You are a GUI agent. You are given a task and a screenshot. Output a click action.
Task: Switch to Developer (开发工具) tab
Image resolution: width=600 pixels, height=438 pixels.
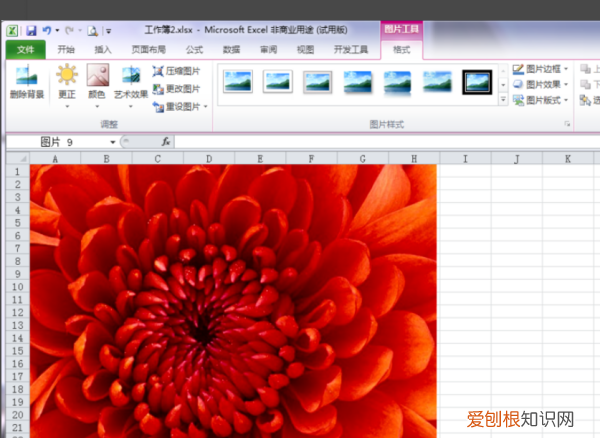(x=351, y=49)
